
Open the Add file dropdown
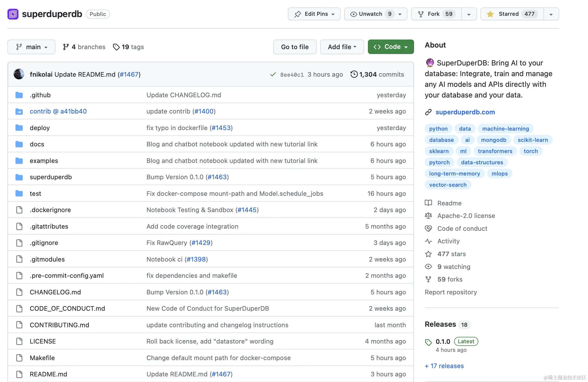[342, 47]
